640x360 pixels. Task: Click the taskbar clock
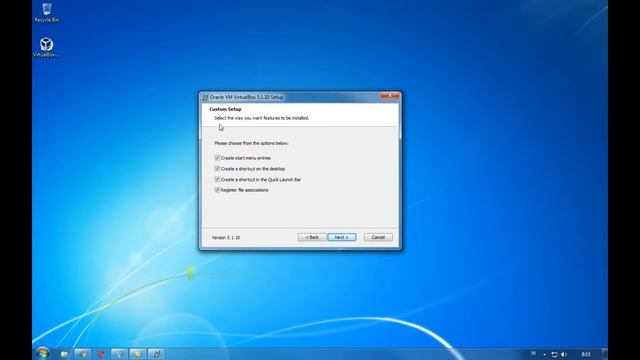[586, 354]
